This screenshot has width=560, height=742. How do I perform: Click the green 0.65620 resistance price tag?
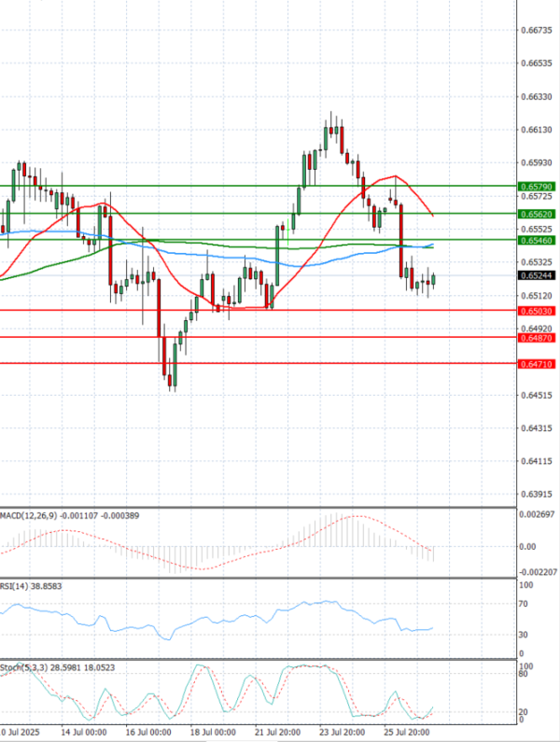click(537, 215)
